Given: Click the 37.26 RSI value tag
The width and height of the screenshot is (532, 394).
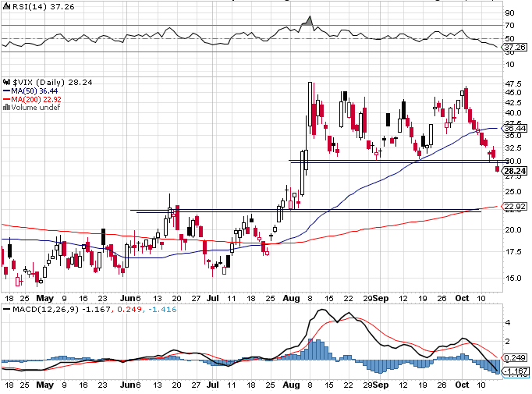Looking at the screenshot, I should tap(515, 47).
